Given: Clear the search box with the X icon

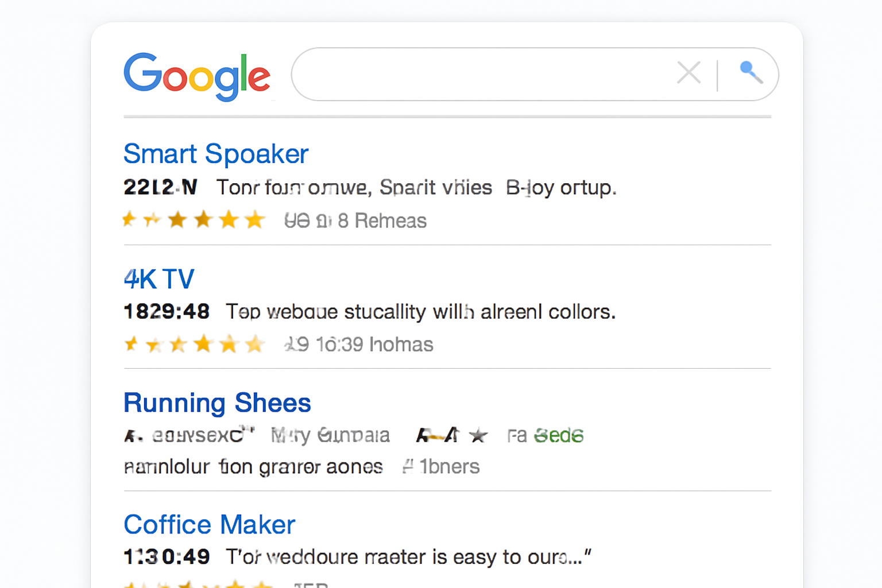Looking at the screenshot, I should coord(688,73).
